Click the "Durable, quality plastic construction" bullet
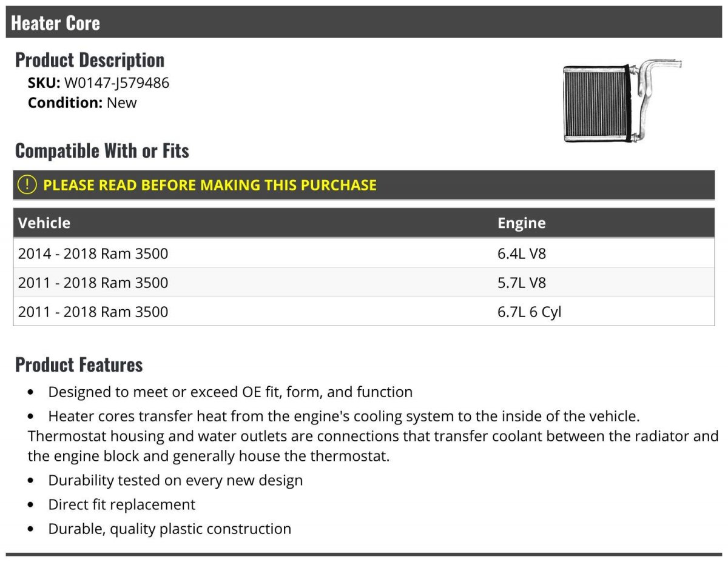 [170, 529]
